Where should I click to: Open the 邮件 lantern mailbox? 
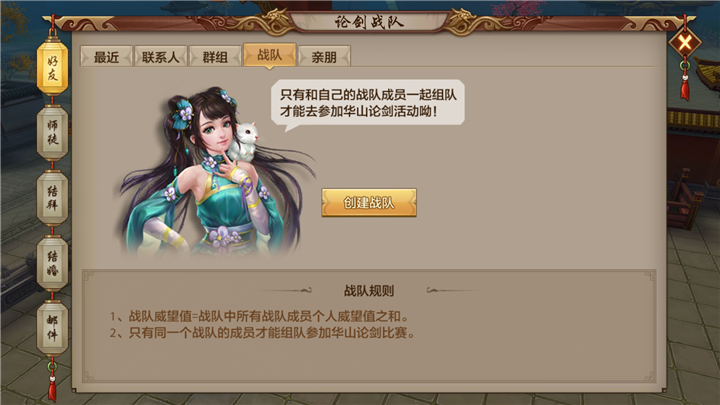pos(52,328)
